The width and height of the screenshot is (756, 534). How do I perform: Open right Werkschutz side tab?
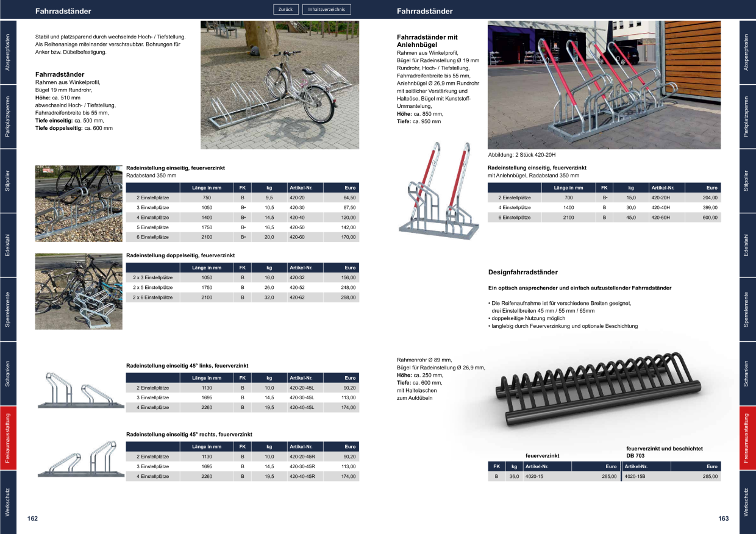(x=747, y=502)
